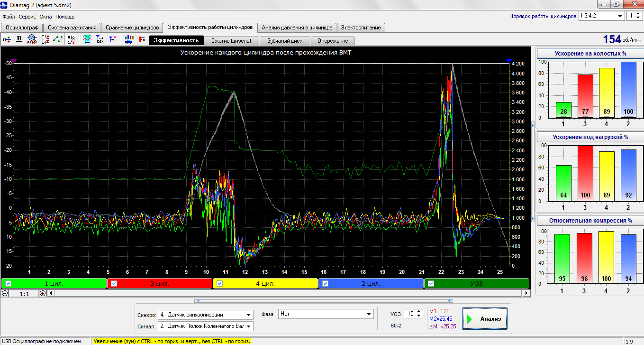Click the 1:1 zoom ratio label

tap(24, 294)
